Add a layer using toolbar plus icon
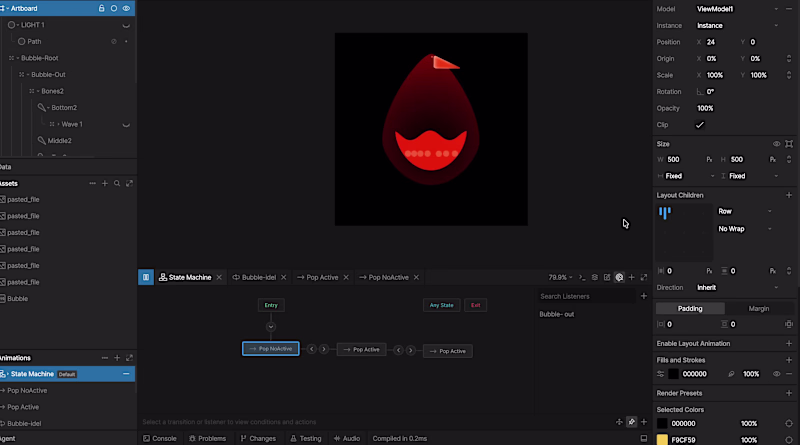800x445 pixels. pyautogui.click(x=631, y=277)
